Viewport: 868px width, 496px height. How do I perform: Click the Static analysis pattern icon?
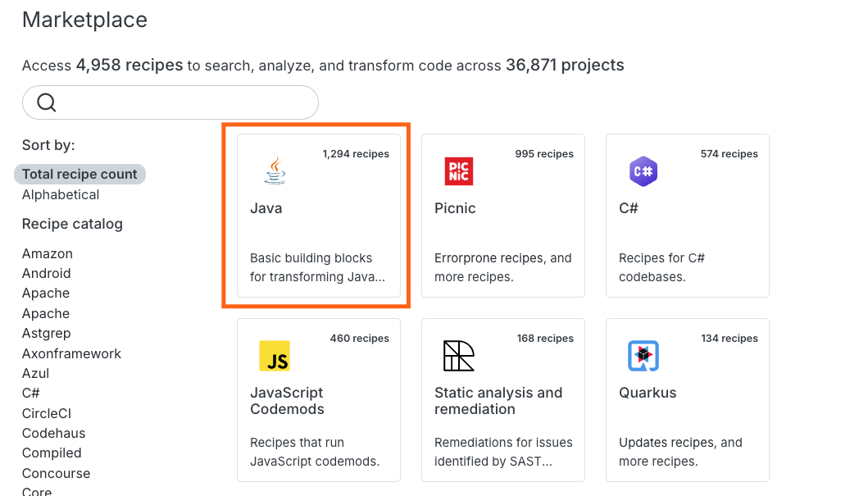click(x=459, y=356)
